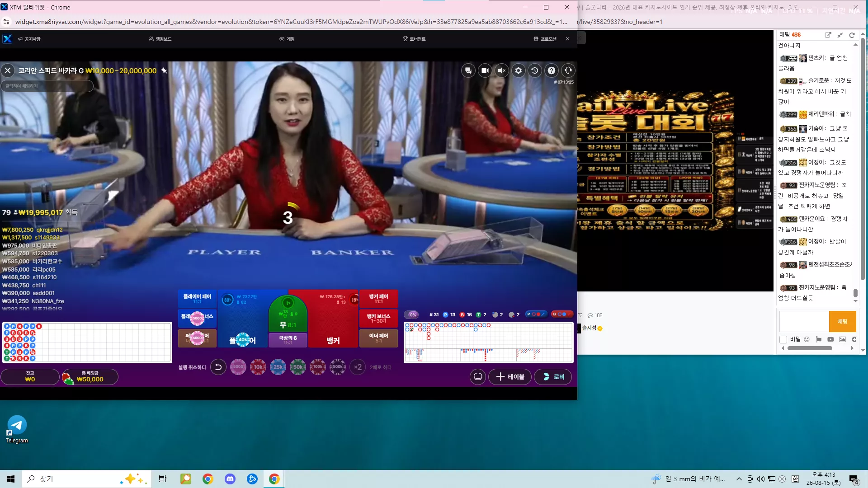This screenshot has height=488, width=868.
Task: Click the game chat input field
Action: [47, 86]
